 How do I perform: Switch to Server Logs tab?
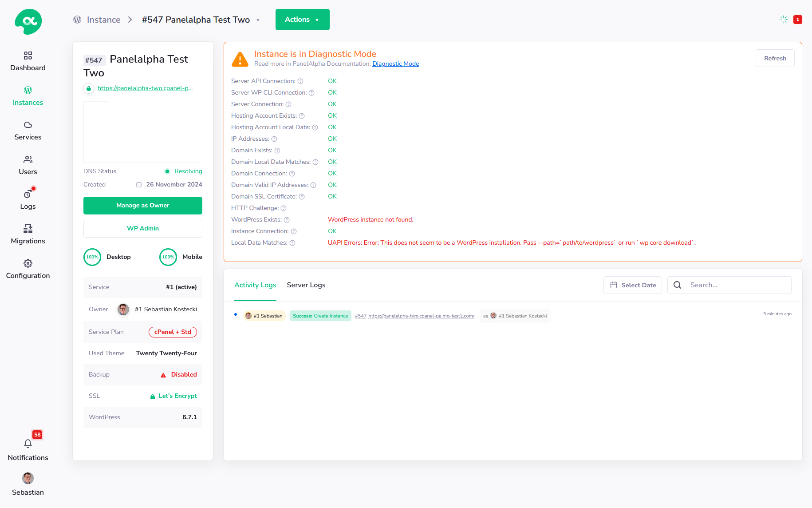[x=306, y=285]
